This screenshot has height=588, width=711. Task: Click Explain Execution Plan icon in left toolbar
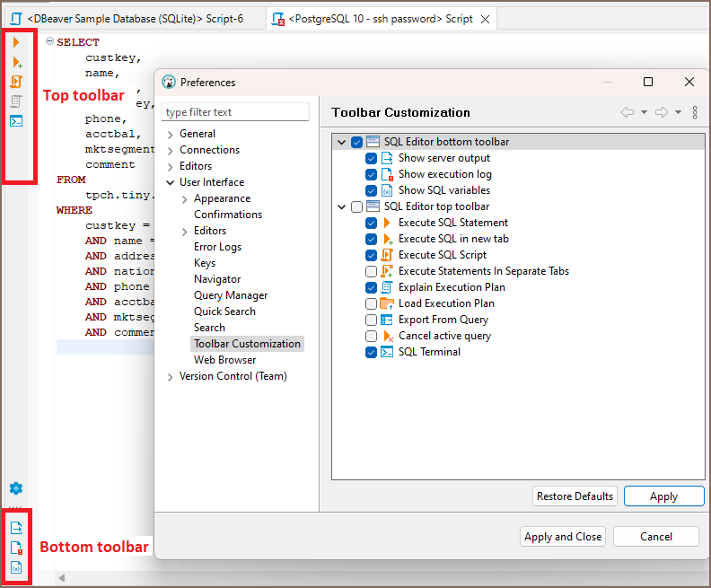pos(16,101)
